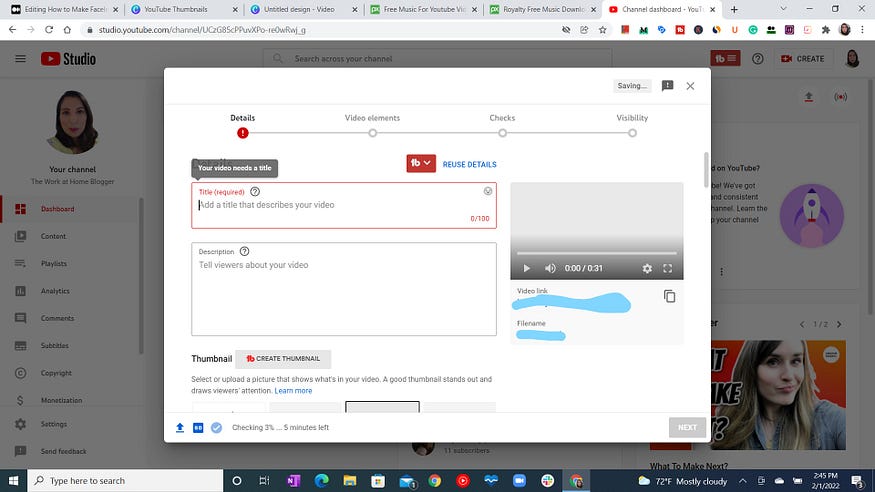Go to next card with right chevron
Image resolution: width=875 pixels, height=492 pixels.
839,324
